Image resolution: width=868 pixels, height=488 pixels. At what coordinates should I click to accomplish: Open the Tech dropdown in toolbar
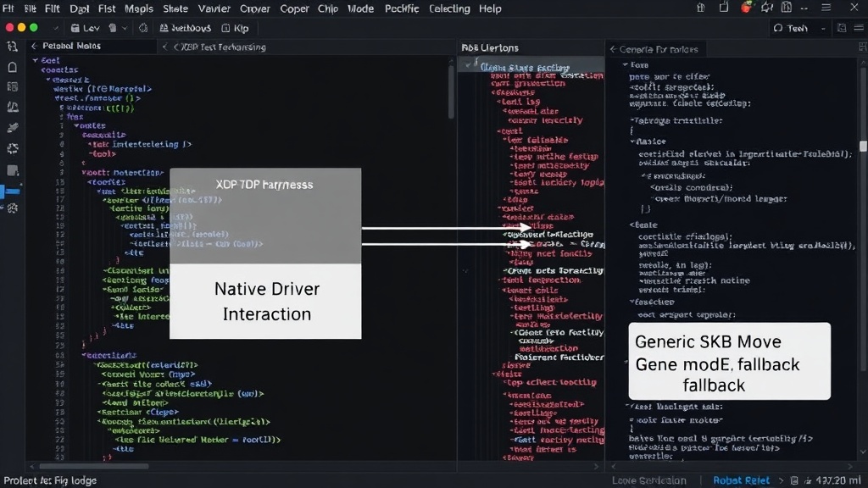click(798, 28)
